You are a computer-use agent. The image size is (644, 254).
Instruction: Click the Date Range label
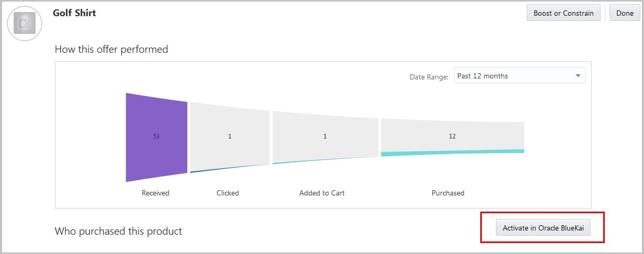428,77
